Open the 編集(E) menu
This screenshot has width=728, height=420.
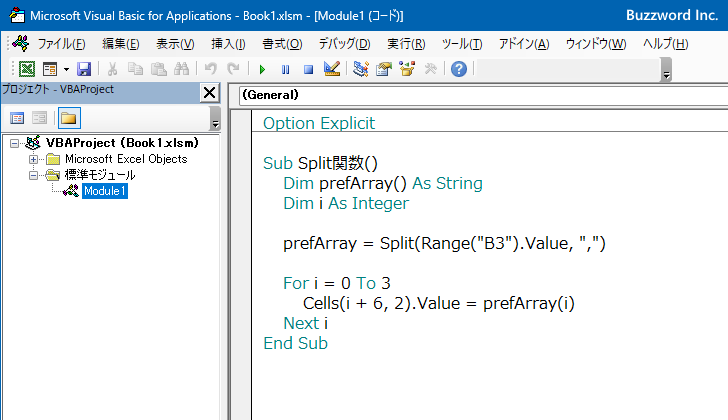(x=121, y=44)
